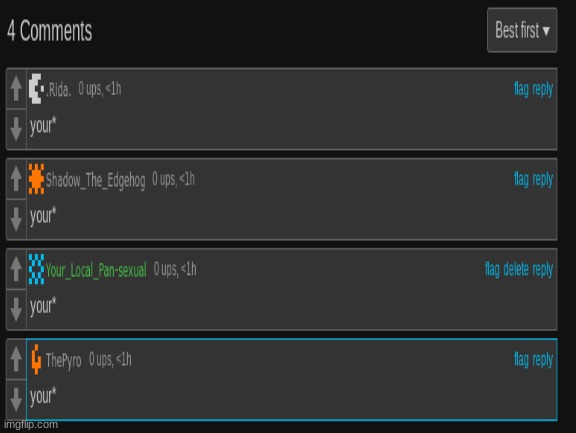
Task: Downvote Your_Local_Pan-sexual's comment
Action: [x=16, y=310]
